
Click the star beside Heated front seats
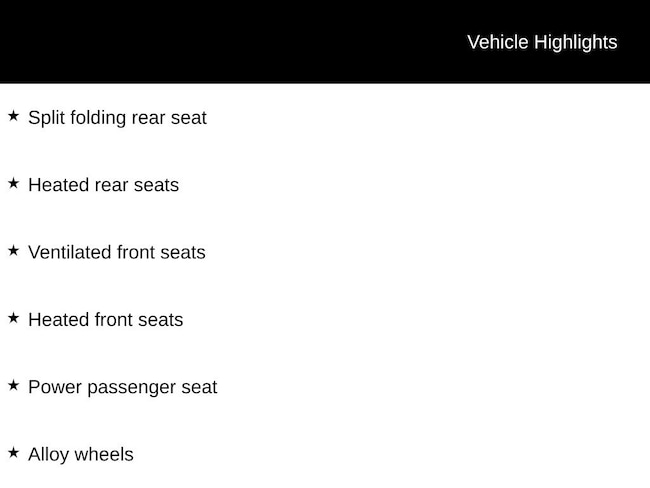(13, 317)
